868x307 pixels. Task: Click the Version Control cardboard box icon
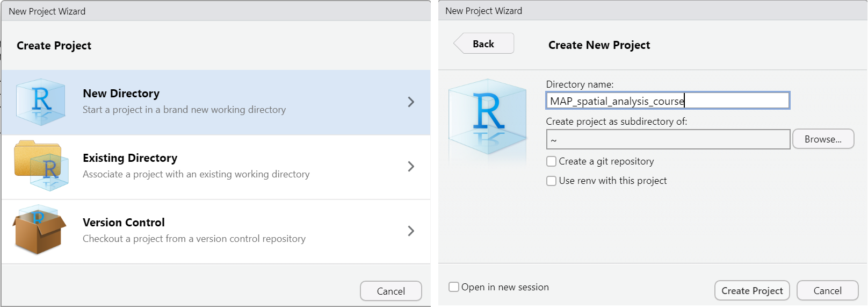pyautogui.click(x=40, y=230)
